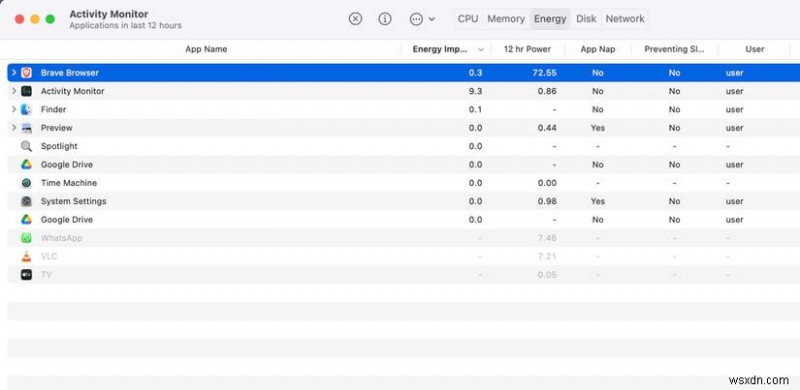The width and height of the screenshot is (800, 390).
Task: Open the ellipsis more options menu
Action: [x=422, y=19]
